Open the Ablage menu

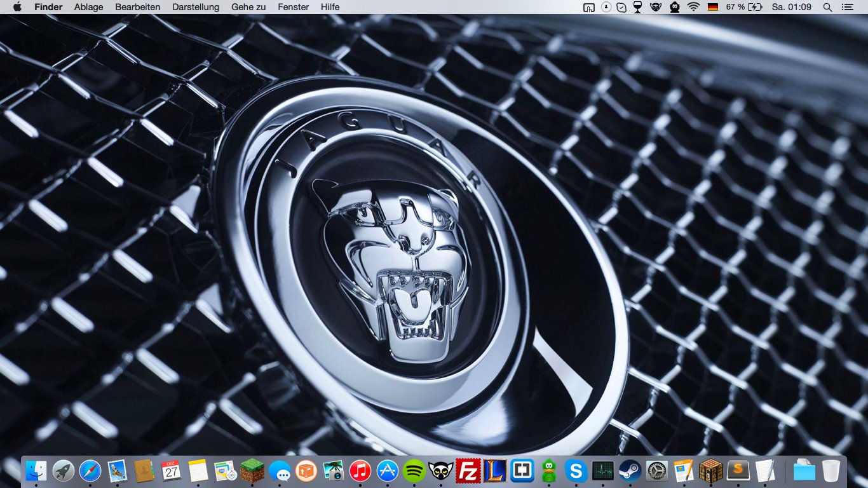[88, 7]
